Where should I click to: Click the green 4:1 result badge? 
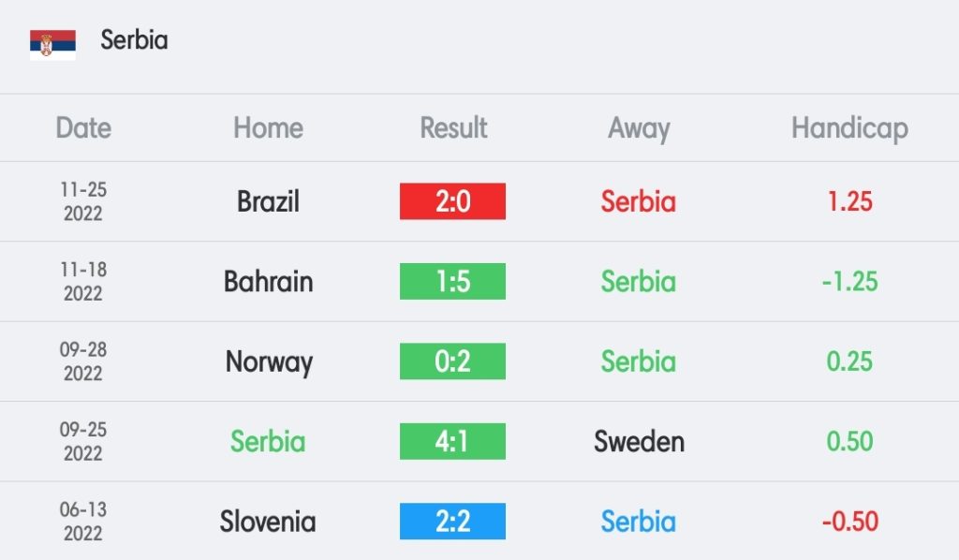point(452,441)
